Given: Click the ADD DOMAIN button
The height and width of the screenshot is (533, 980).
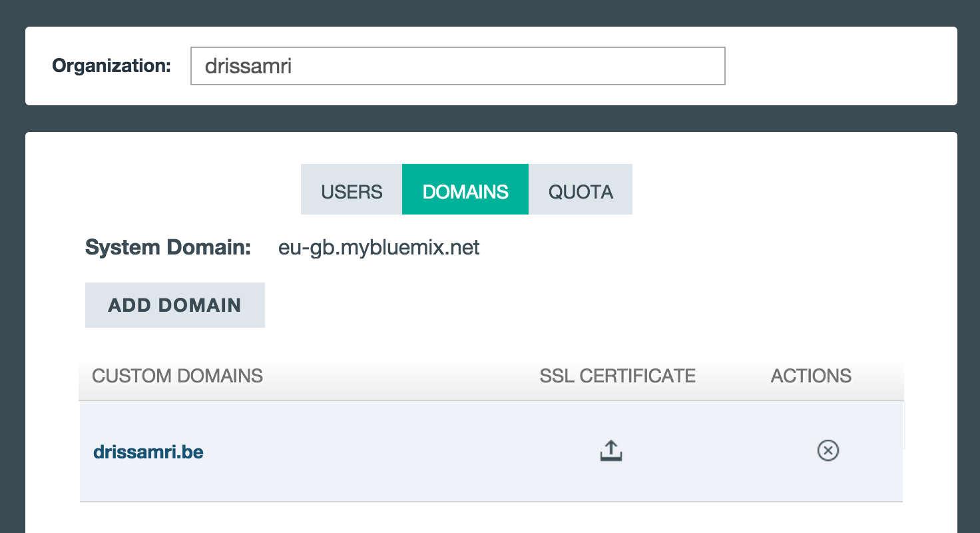Looking at the screenshot, I should click(175, 305).
